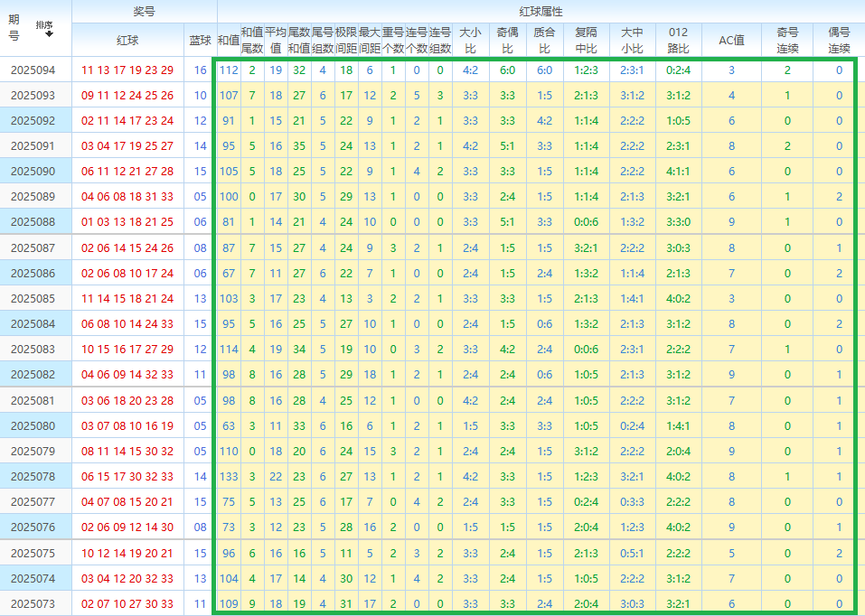Select the 红球属性 header group
This screenshot has width=865, height=616.
pyautogui.click(x=541, y=11)
